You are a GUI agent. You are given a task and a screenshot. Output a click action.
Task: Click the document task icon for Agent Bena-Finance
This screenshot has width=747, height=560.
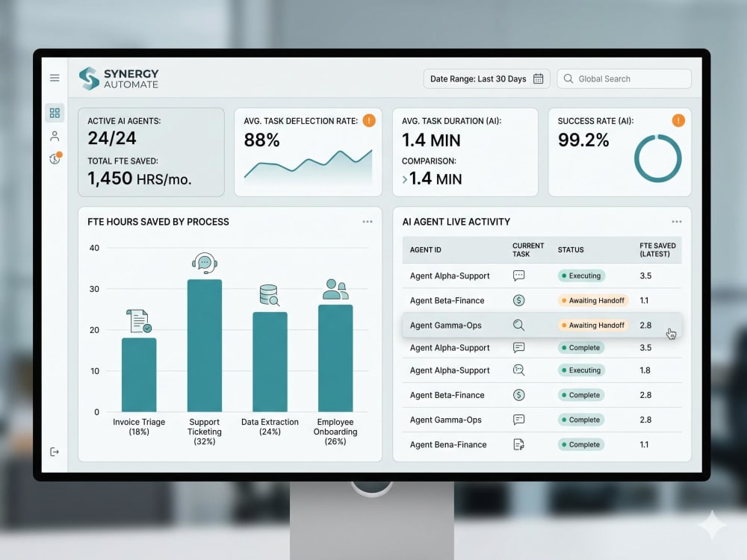(x=519, y=444)
